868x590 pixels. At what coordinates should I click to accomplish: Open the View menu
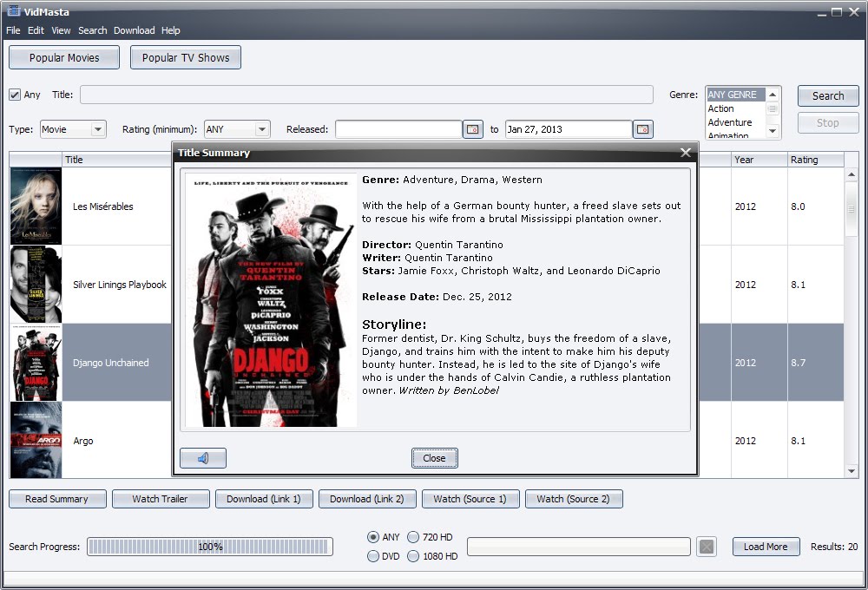61,30
